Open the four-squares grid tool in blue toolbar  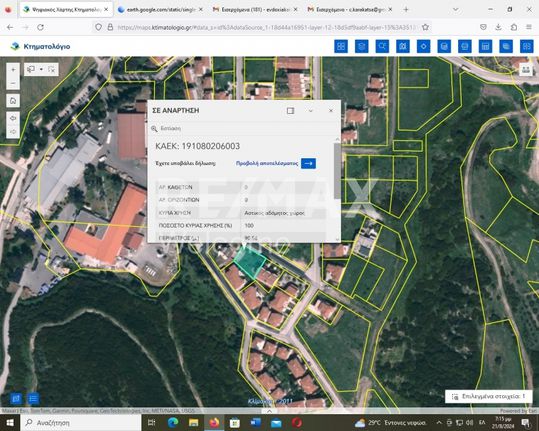point(341,46)
